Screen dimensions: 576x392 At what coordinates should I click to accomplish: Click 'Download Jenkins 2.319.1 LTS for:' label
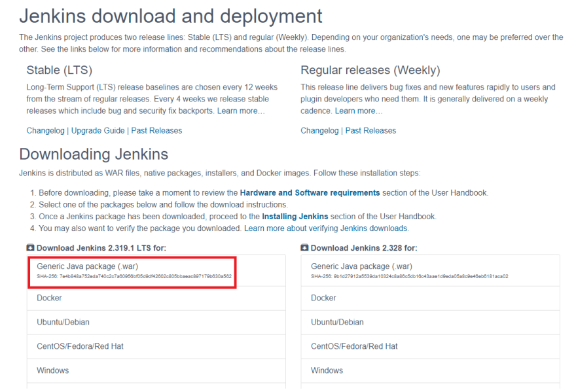pos(101,248)
